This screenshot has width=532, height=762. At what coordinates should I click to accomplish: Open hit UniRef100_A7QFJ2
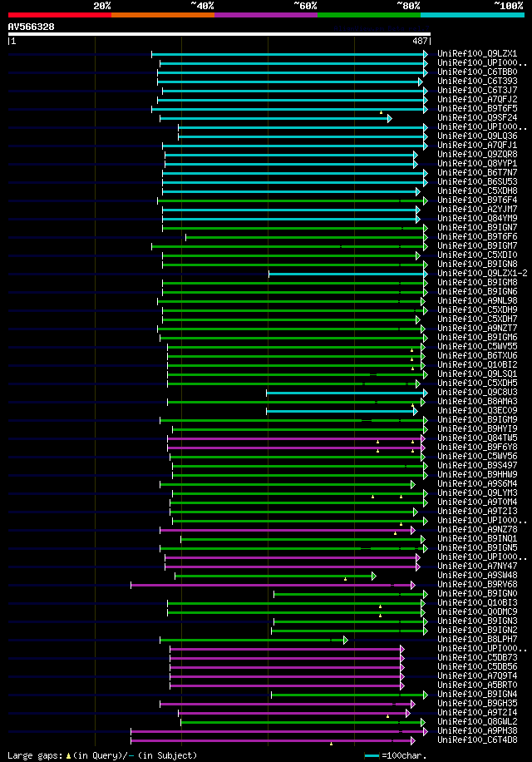[477, 99]
